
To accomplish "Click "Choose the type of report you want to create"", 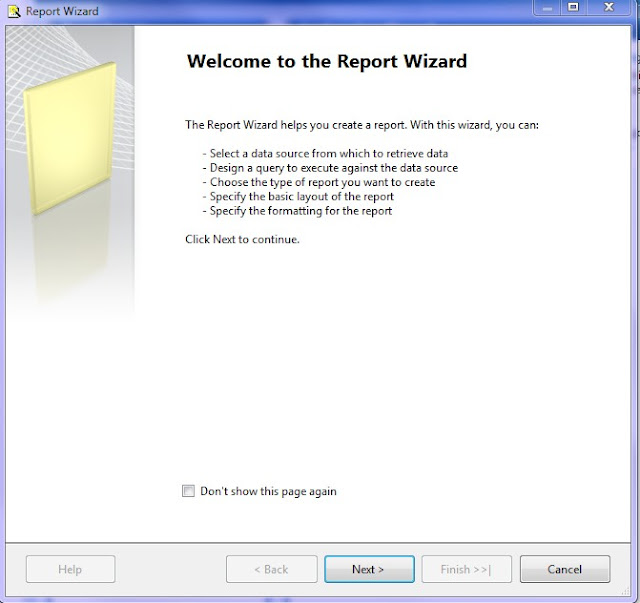I will pos(319,182).
